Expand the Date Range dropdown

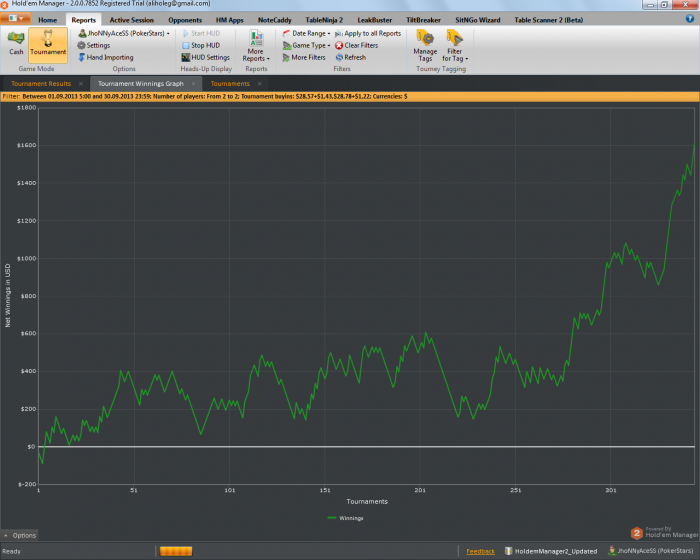point(309,33)
